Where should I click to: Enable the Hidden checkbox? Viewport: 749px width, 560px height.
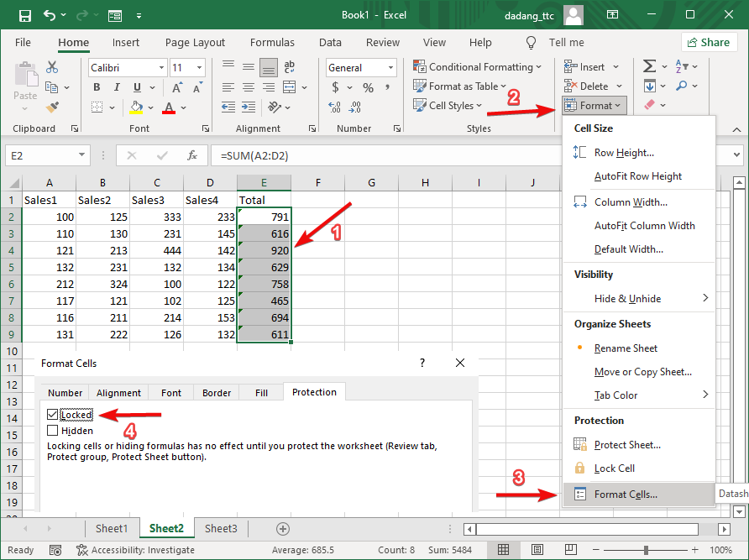click(x=53, y=431)
